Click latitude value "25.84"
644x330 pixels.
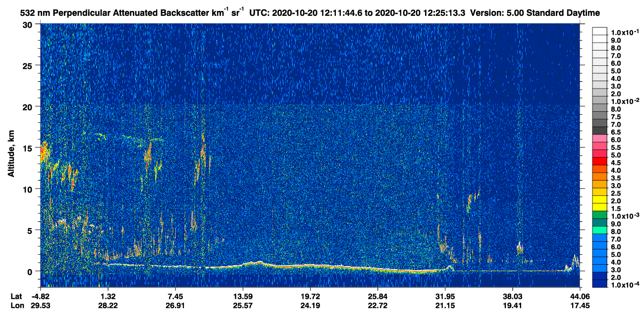[377, 296]
